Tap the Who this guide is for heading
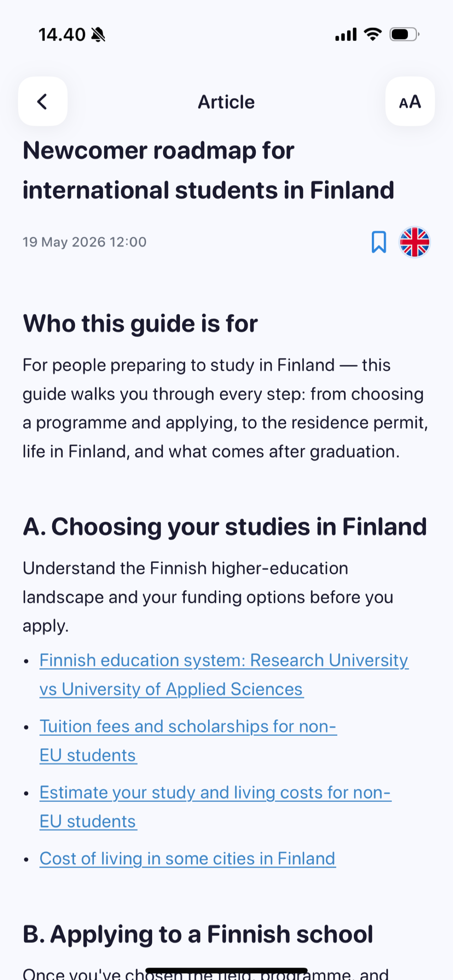Image resolution: width=453 pixels, height=980 pixels. [140, 324]
